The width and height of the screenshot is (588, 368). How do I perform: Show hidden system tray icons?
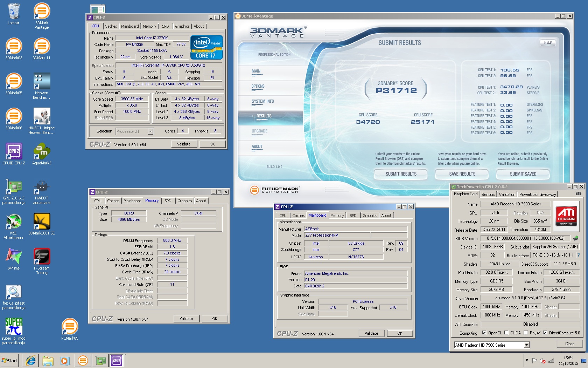(x=527, y=360)
